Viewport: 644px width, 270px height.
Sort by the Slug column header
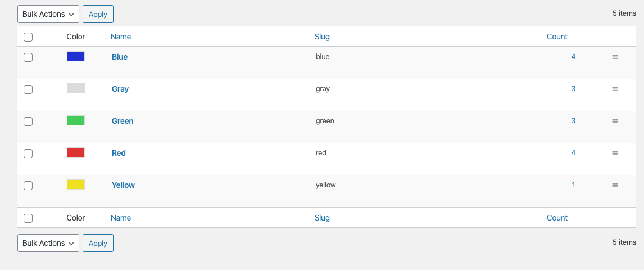tap(322, 37)
